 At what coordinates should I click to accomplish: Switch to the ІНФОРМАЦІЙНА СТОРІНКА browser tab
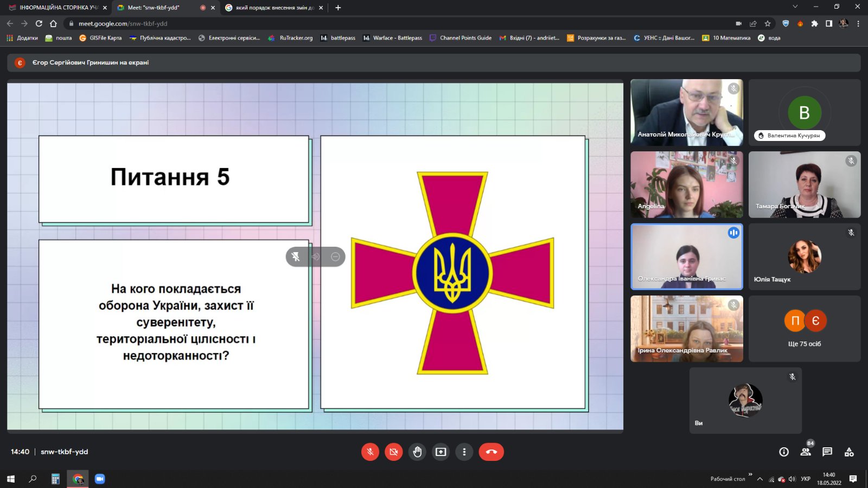(x=56, y=8)
